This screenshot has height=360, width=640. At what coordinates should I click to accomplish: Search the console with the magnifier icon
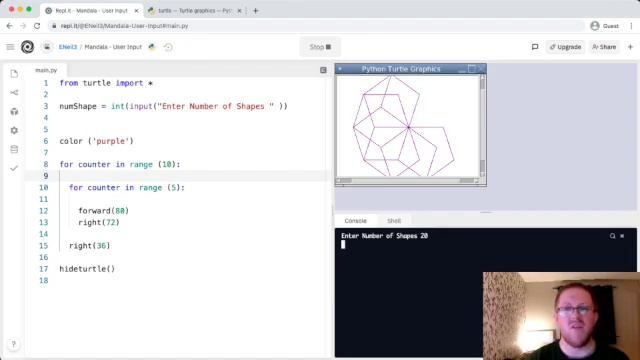point(612,236)
